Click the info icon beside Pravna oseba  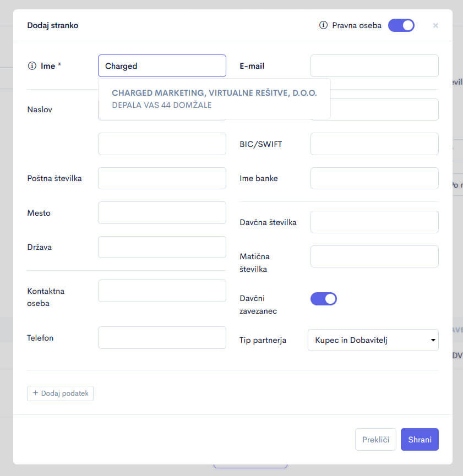[x=324, y=25]
